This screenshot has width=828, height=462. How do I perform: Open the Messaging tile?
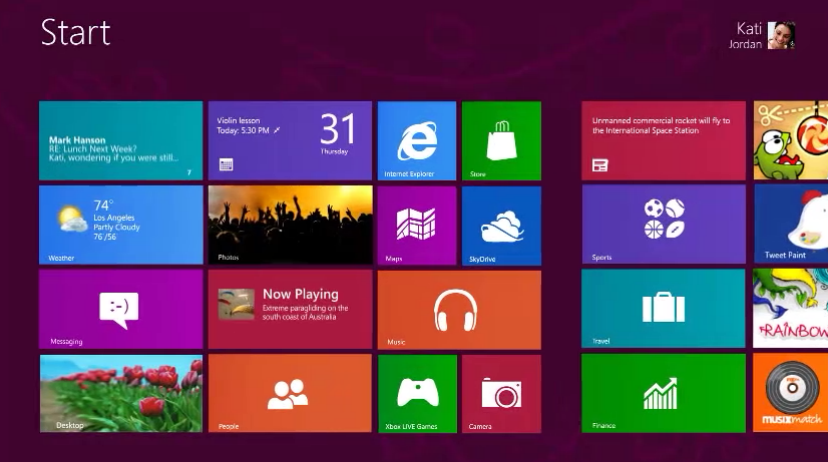pyautogui.click(x=120, y=309)
